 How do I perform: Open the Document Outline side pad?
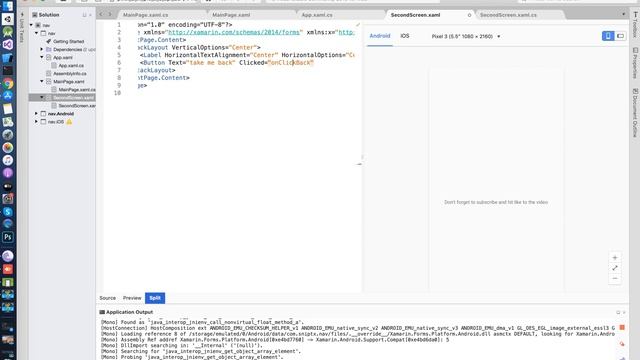(635, 113)
